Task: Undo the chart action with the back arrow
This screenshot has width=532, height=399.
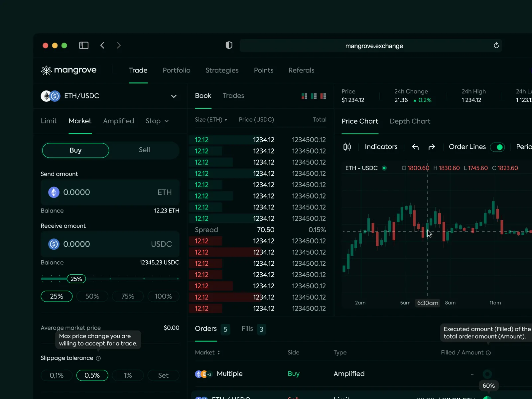Action: click(415, 147)
